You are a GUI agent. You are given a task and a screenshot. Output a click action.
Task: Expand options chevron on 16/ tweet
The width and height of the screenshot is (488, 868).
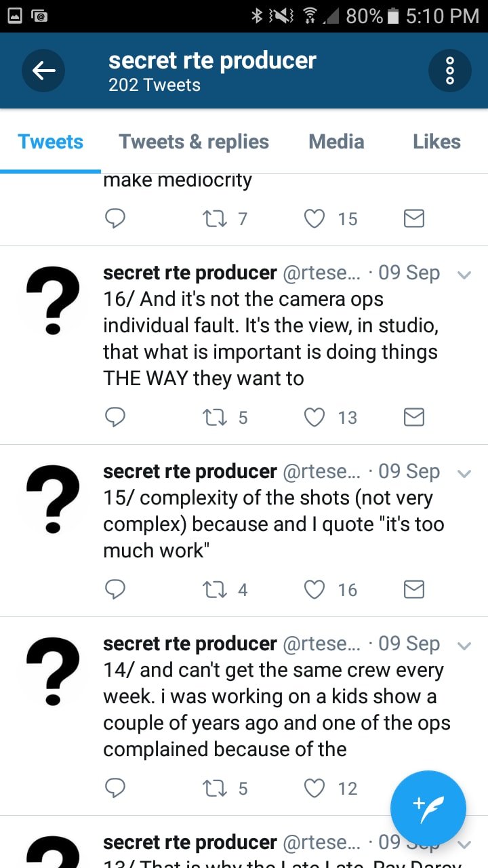click(x=464, y=275)
